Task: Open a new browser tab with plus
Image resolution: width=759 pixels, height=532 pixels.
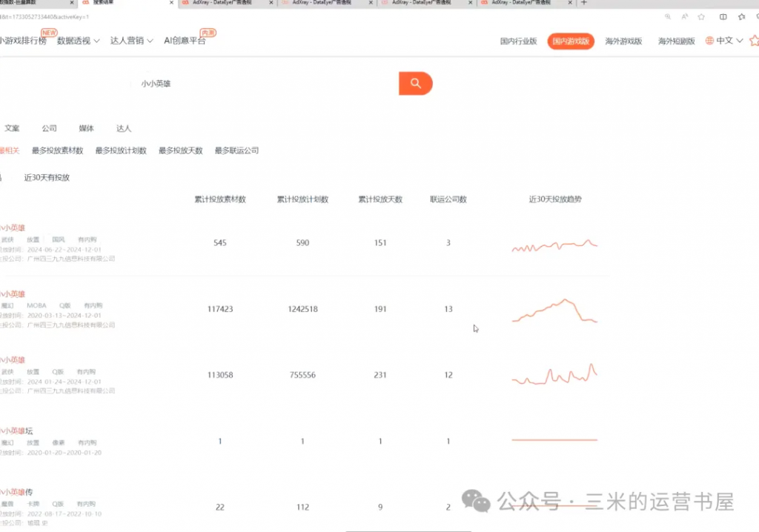Action: point(584,3)
